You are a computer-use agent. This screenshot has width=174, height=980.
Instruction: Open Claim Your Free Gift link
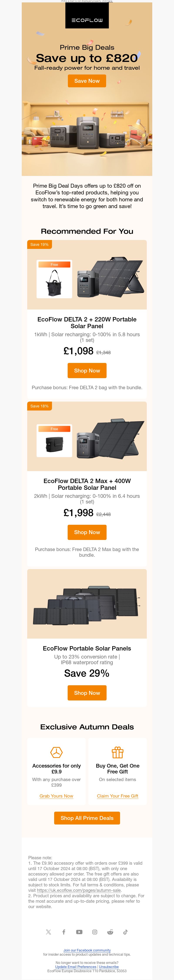point(118,795)
